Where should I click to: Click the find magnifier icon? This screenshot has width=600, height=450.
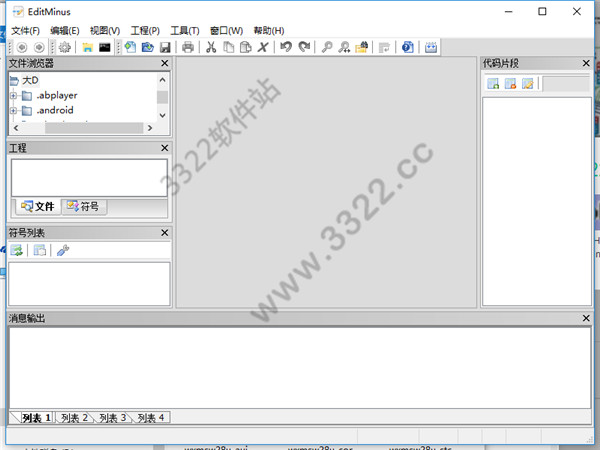click(x=327, y=47)
